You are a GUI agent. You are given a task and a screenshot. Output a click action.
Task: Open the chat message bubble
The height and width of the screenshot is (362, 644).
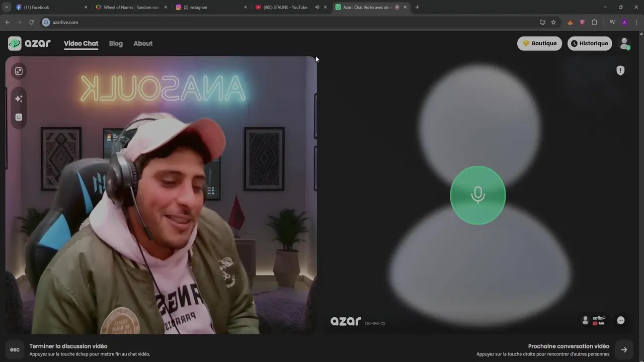[621, 320]
